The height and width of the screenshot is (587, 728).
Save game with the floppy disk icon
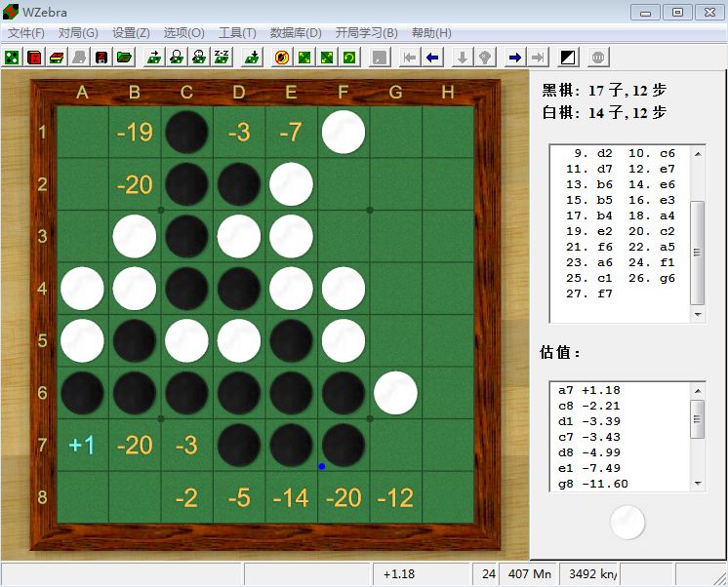coord(101,58)
